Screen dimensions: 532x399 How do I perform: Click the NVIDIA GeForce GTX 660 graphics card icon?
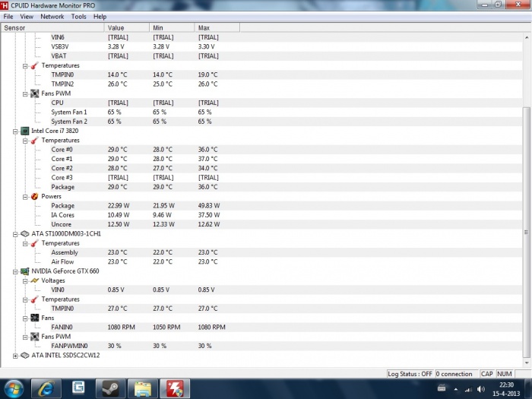(25, 271)
